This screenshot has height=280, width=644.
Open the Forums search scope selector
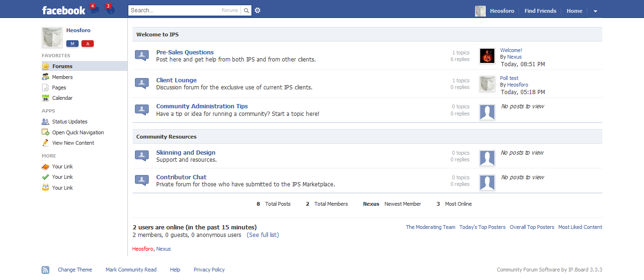click(x=230, y=10)
